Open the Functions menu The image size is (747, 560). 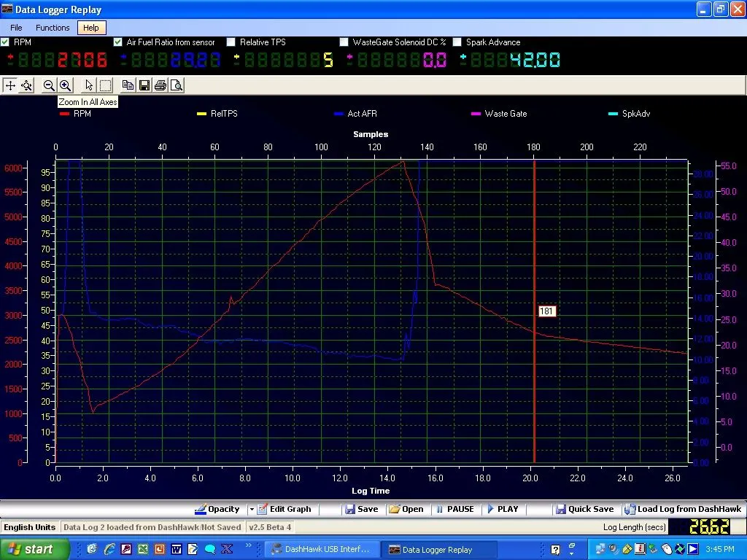[x=53, y=28]
